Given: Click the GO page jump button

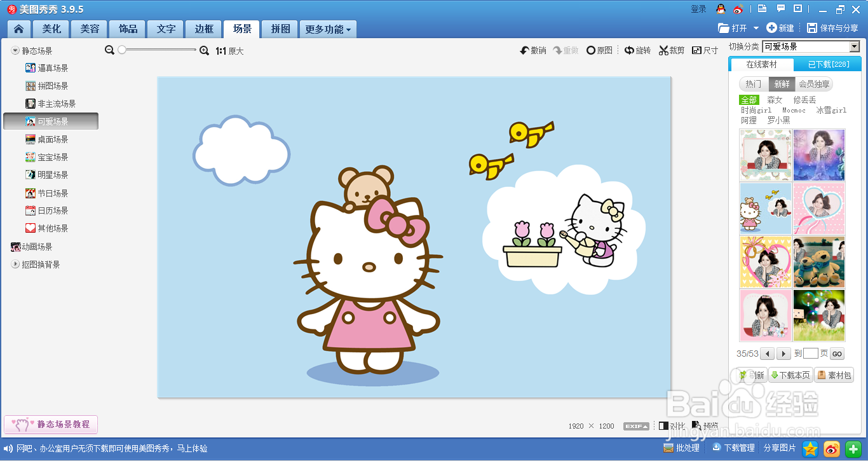Looking at the screenshot, I should click(x=837, y=354).
